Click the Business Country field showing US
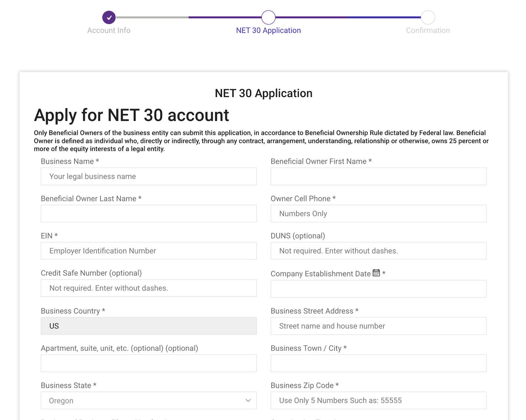 pyautogui.click(x=149, y=326)
